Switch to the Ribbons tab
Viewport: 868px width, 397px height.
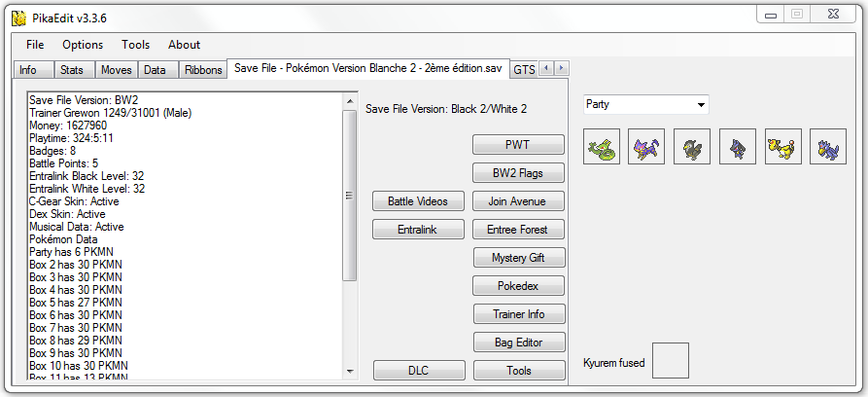click(x=203, y=70)
